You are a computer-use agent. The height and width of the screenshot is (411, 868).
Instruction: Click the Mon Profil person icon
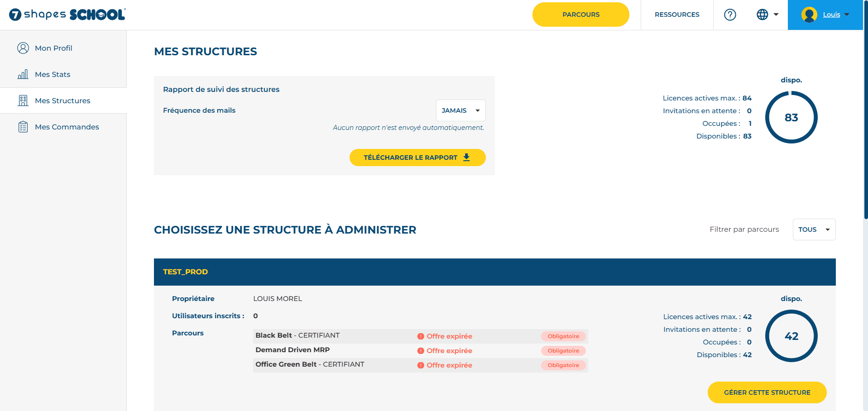(23, 48)
